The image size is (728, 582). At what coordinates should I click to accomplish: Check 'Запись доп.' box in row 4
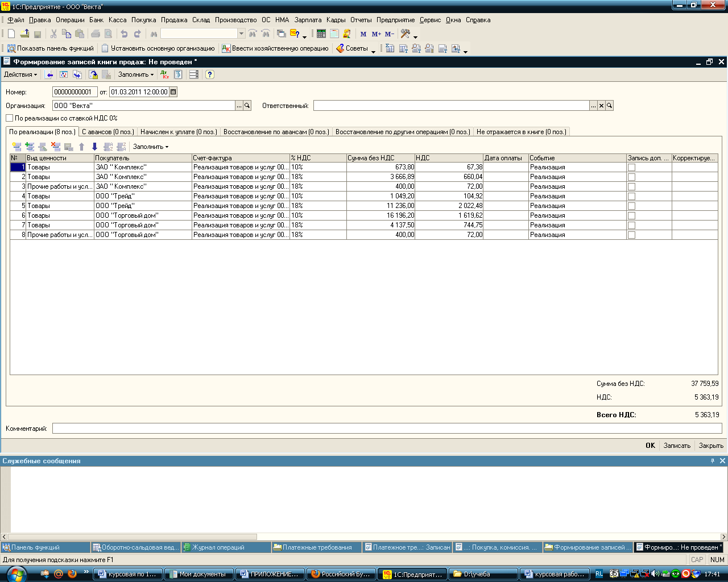(x=631, y=196)
